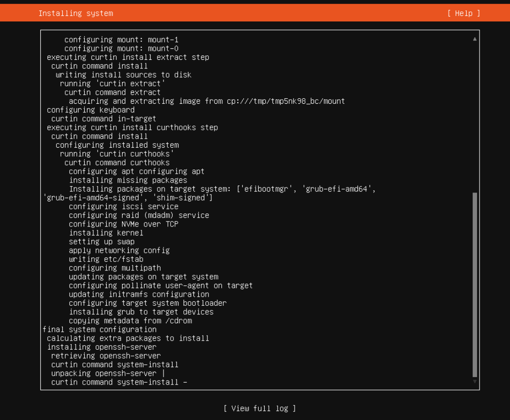Click the scrollbar down arrow
Viewport: 510px width, 420px height.
coord(475,381)
